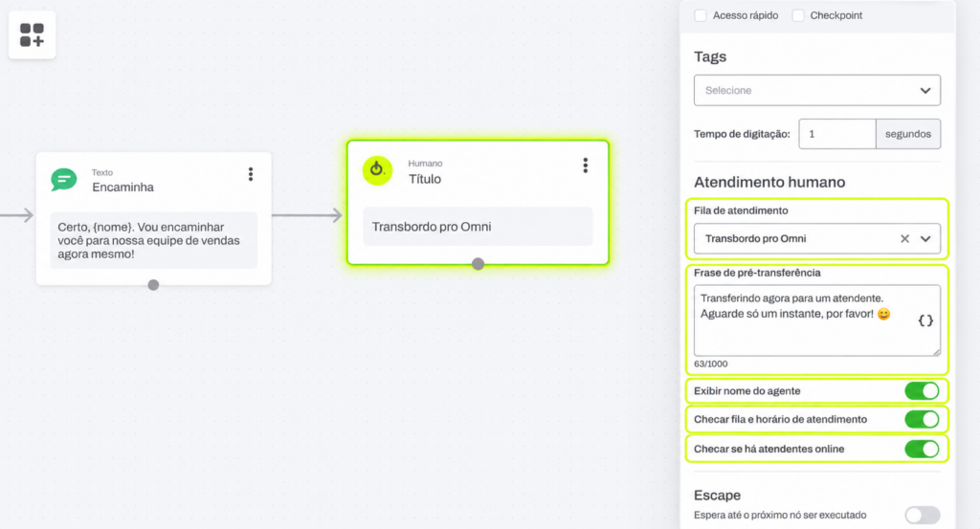Screen dimensions: 980x529
Task: Clear the Transbordo pro Omni queue selection
Action: [x=904, y=238]
